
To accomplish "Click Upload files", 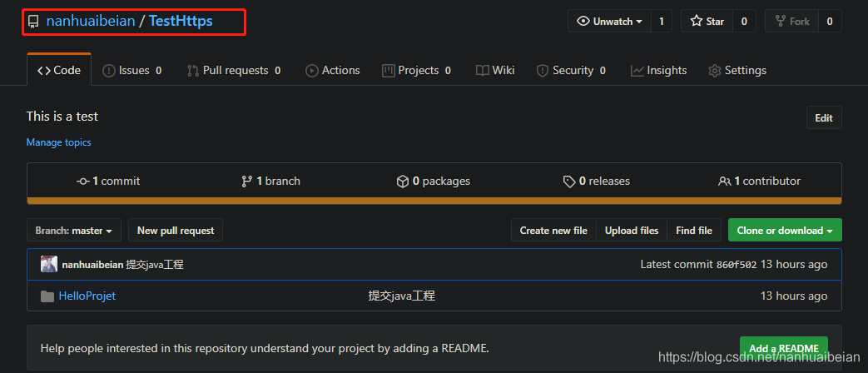I will 632,231.
